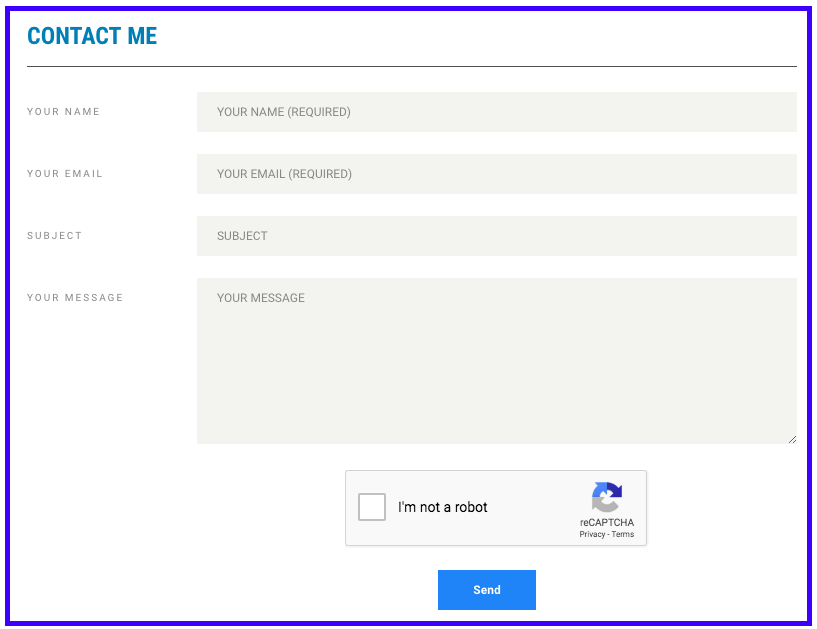Open the reCAPTCHA Privacy link
Screen dimensions: 817x629
coord(592,534)
